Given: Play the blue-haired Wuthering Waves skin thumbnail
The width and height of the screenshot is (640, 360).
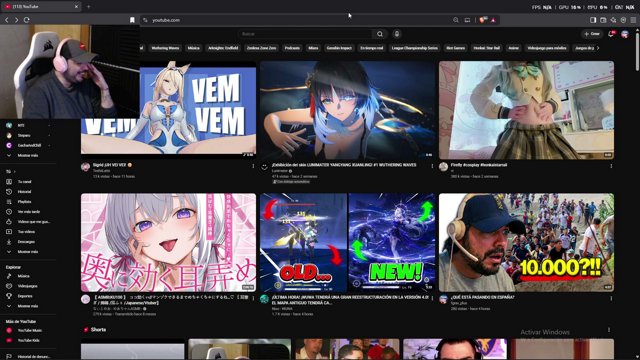Looking at the screenshot, I should tap(347, 110).
